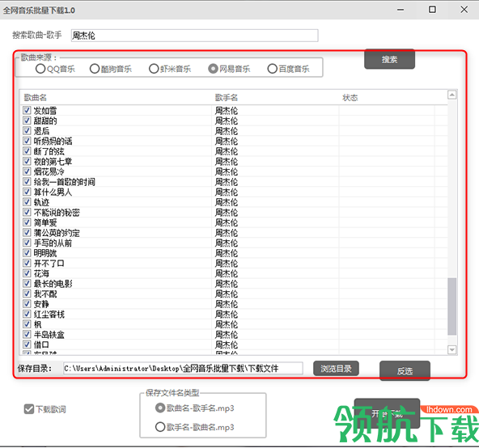Viewport: 479px width, 448px height.
Task: Click the 歌手名 column header
Action: pos(227,98)
